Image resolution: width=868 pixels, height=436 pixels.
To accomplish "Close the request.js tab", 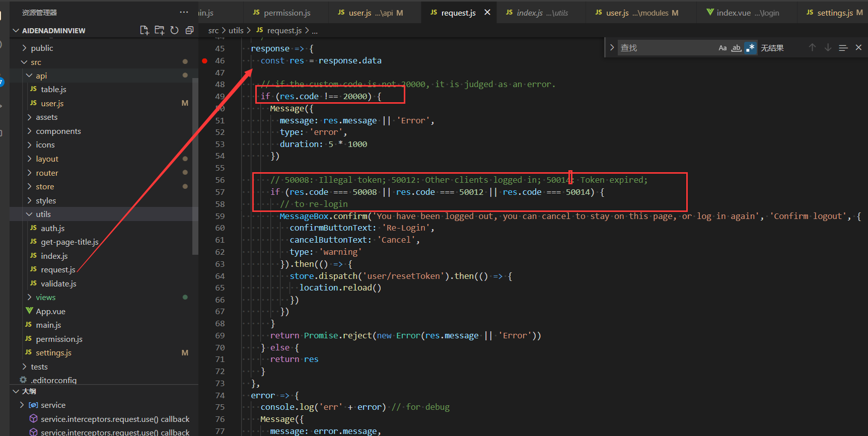I will coord(487,12).
